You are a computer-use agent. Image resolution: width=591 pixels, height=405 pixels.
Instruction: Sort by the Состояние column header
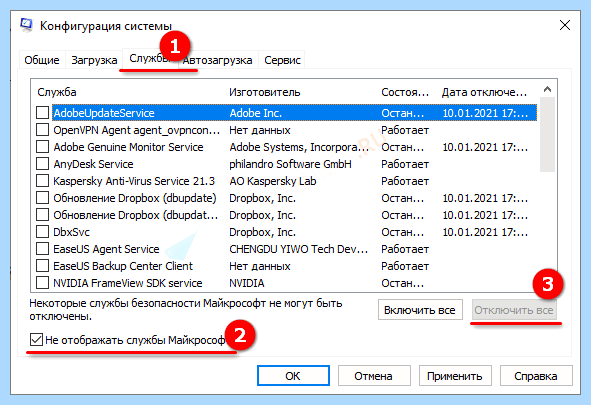(x=405, y=92)
